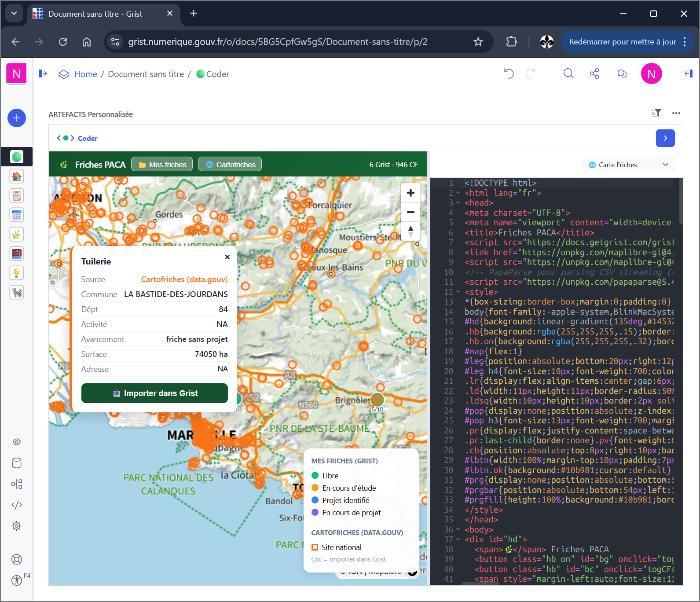Screen dimensions: 700x602
Task: Click the blue Add New plus button
Action: (17, 118)
